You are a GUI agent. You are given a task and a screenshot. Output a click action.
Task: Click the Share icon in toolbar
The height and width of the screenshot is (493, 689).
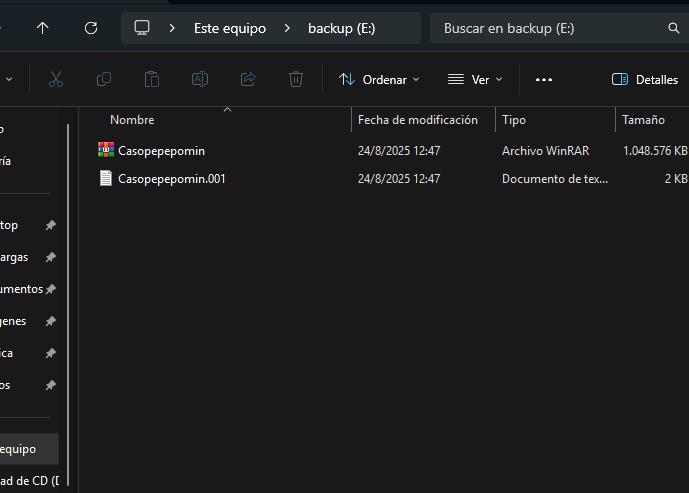pyautogui.click(x=248, y=79)
